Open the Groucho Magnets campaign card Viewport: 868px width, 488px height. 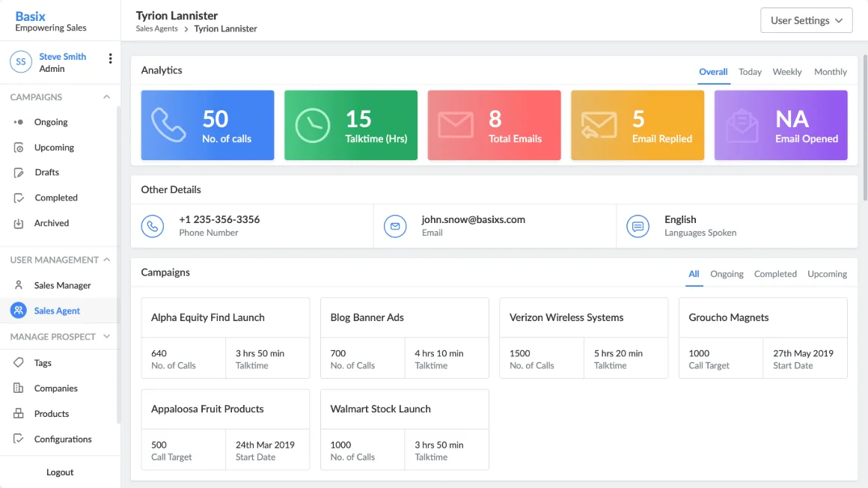pyautogui.click(x=762, y=338)
